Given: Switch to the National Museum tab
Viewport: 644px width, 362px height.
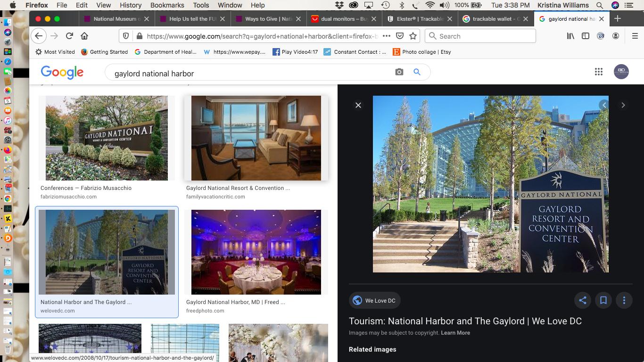Looking at the screenshot, I should 116,19.
